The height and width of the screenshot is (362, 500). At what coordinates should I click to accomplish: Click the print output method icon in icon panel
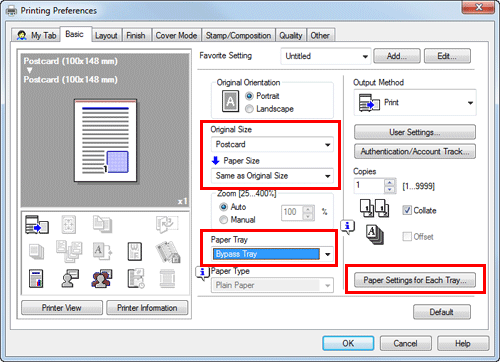[x=37, y=225]
